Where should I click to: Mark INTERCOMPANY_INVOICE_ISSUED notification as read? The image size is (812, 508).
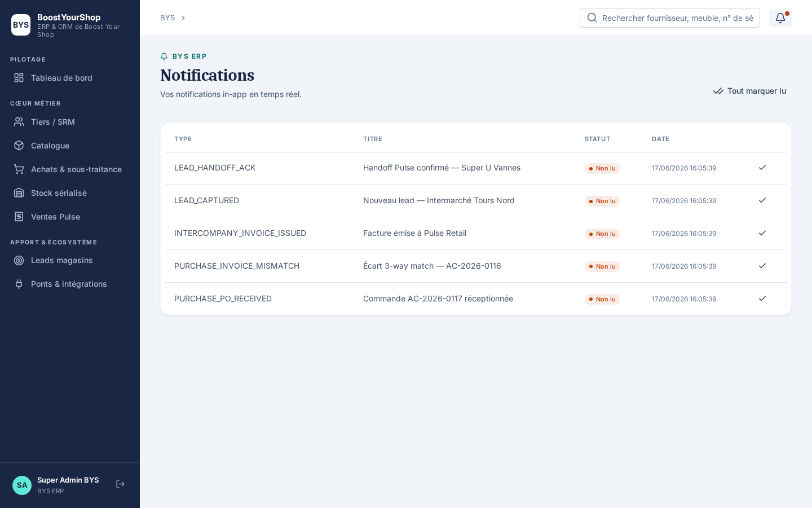(762, 233)
